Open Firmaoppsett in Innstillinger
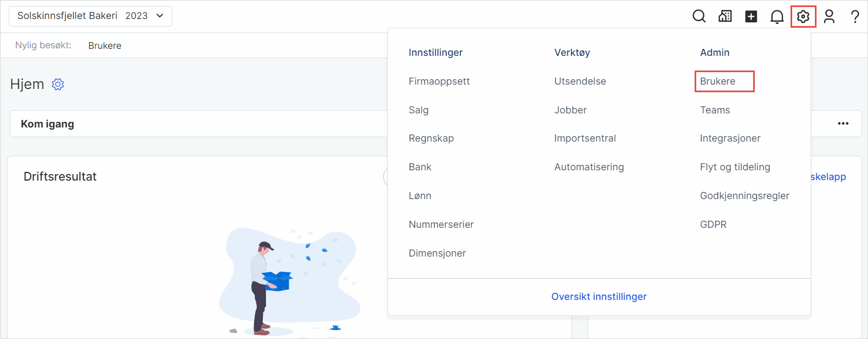This screenshot has width=868, height=339. tap(439, 81)
